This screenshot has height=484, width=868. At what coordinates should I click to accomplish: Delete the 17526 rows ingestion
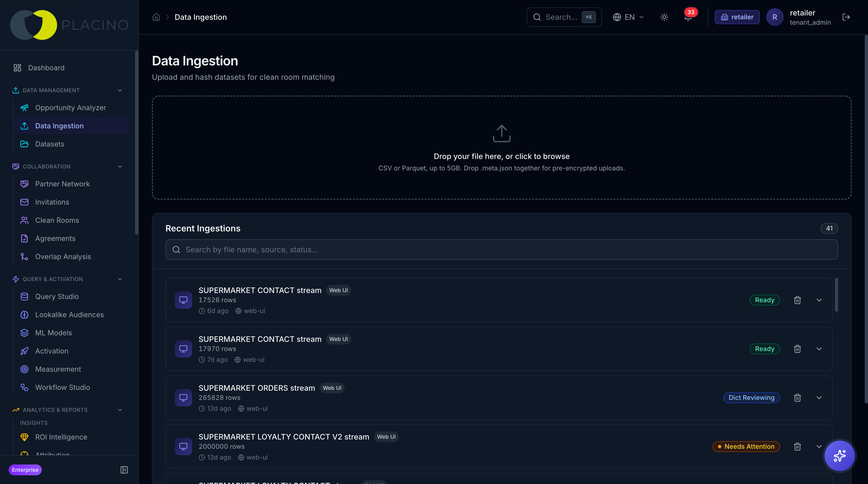pyautogui.click(x=797, y=300)
